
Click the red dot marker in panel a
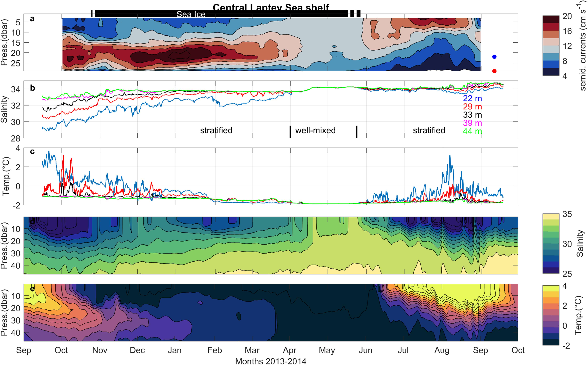pos(494,71)
